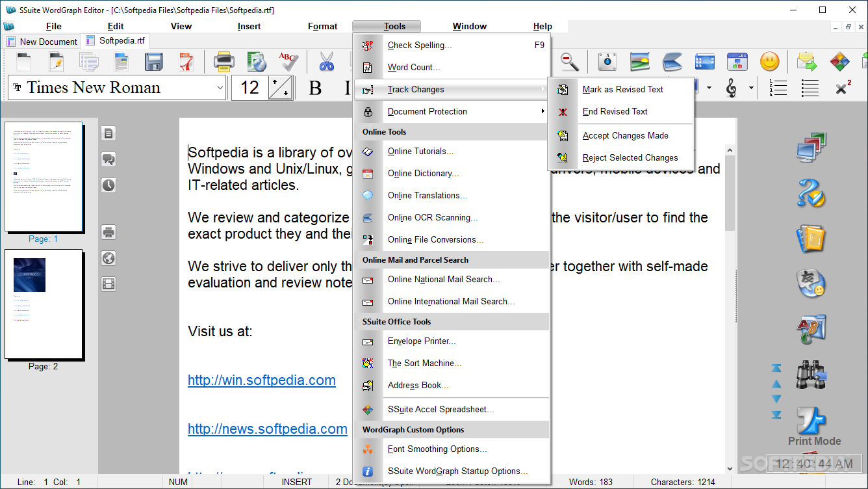This screenshot has width=868, height=489.
Task: Click the floppy disk save icon
Action: pyautogui.click(x=154, y=62)
